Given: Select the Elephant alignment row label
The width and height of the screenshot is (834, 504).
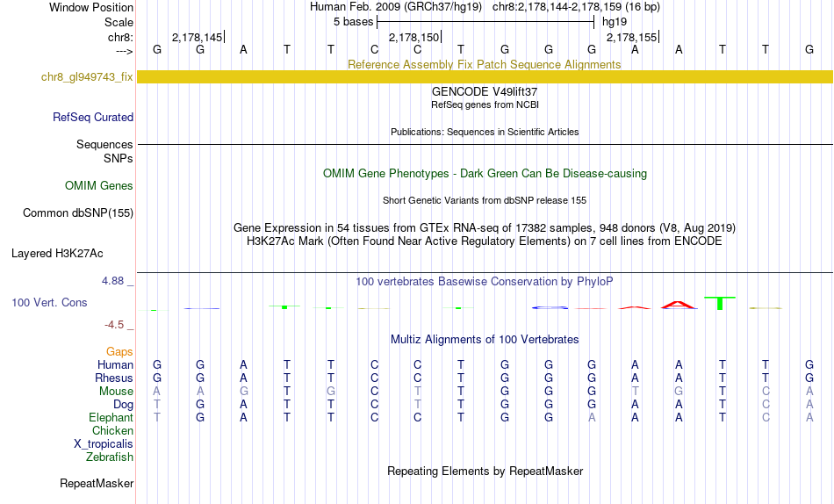Looking at the screenshot, I should click(x=111, y=417).
